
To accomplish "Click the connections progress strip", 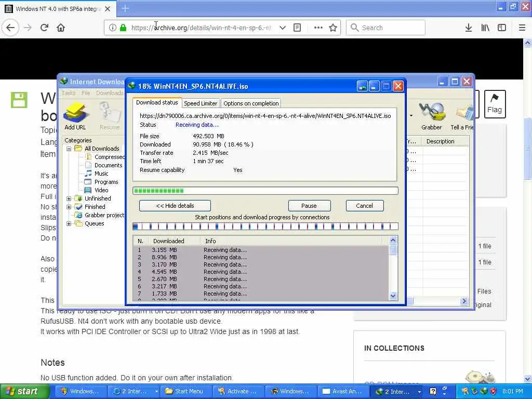I will click(265, 227).
